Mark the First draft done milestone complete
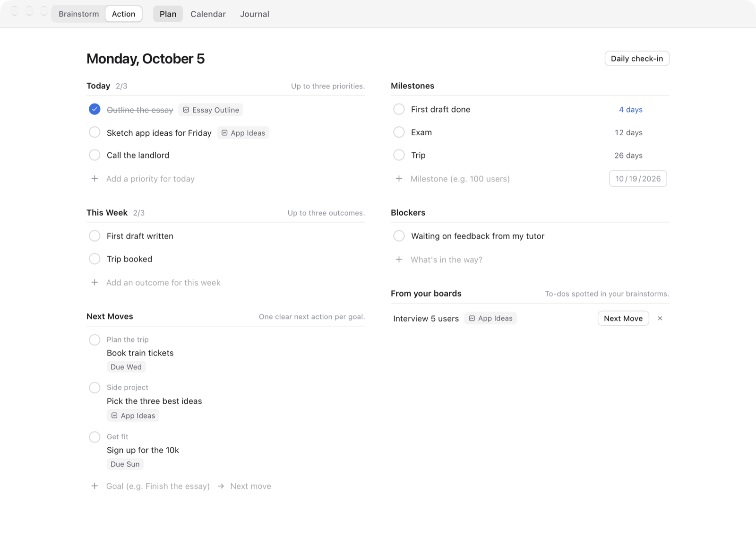Image resolution: width=756 pixels, height=548 pixels. pos(399,109)
